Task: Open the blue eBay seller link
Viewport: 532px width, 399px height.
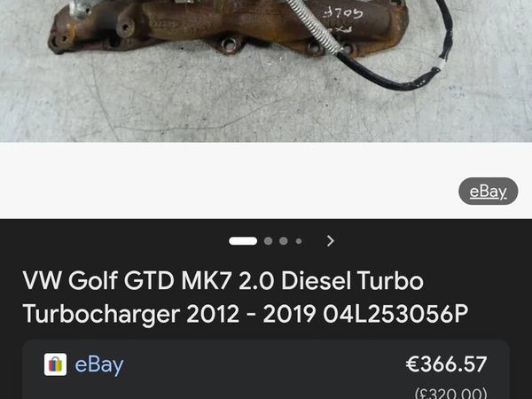Action: pos(99,365)
